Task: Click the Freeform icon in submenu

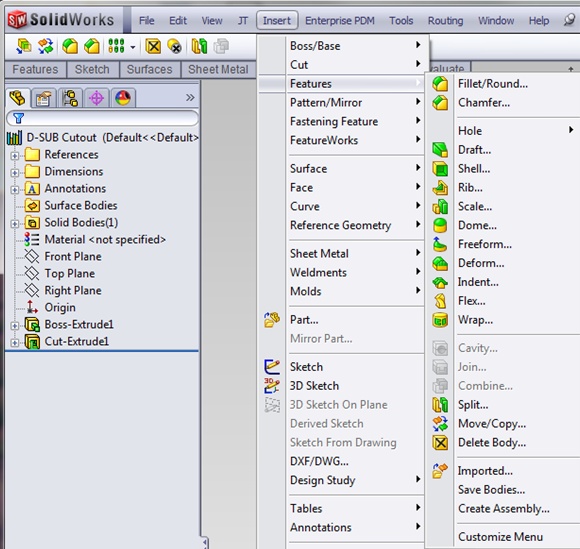Action: click(x=440, y=245)
